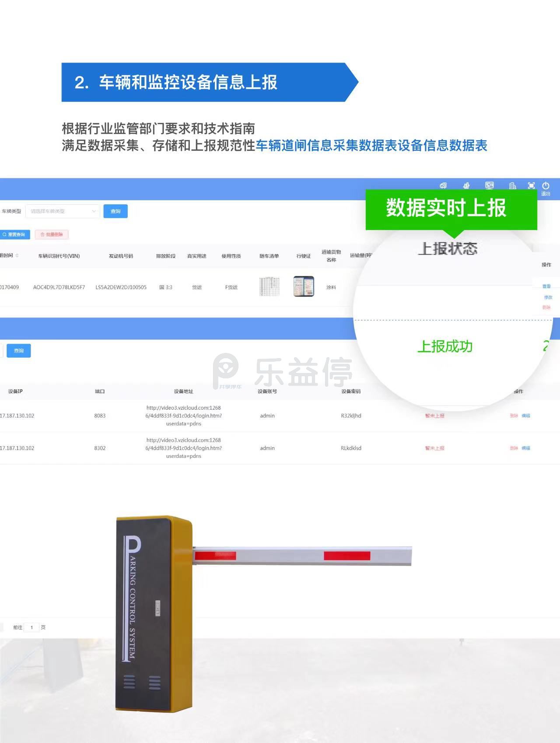Image resolution: width=560 pixels, height=743 pixels.
Task: Open the 行驶证 license image thumbnail
Action: (304, 286)
